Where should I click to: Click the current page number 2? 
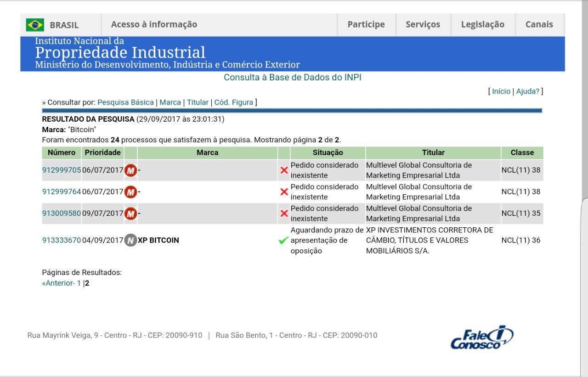point(87,283)
